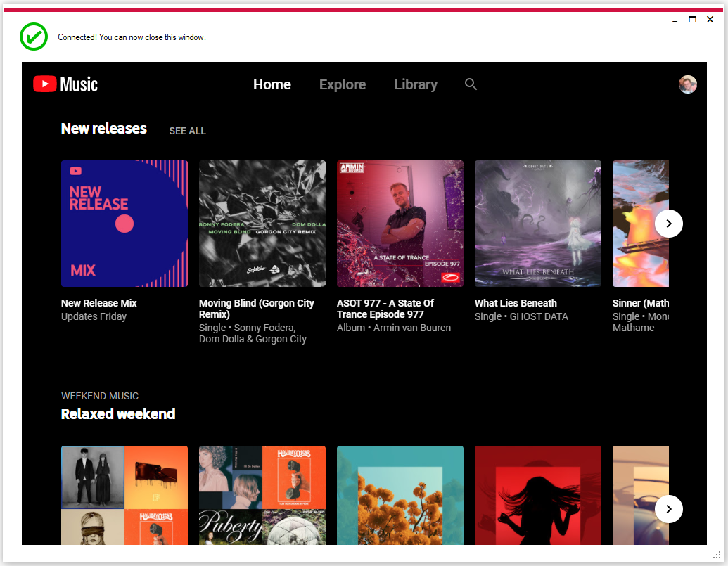Open the account profile avatar
This screenshot has width=728, height=566.
(x=688, y=84)
